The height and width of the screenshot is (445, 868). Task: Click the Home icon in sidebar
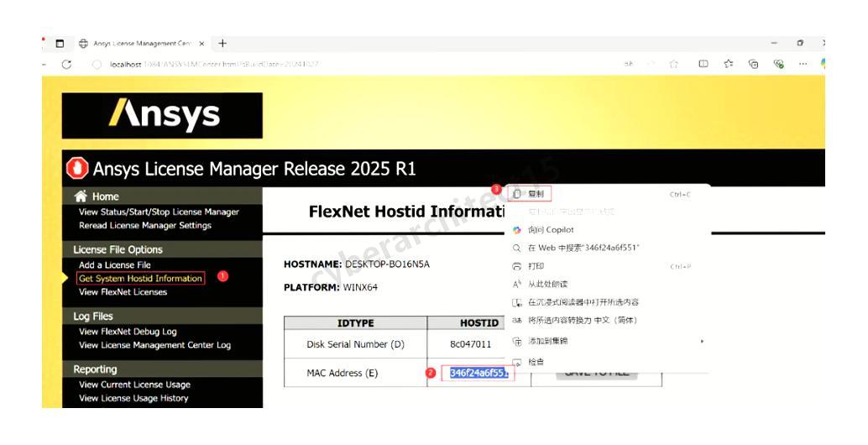pyautogui.click(x=81, y=196)
